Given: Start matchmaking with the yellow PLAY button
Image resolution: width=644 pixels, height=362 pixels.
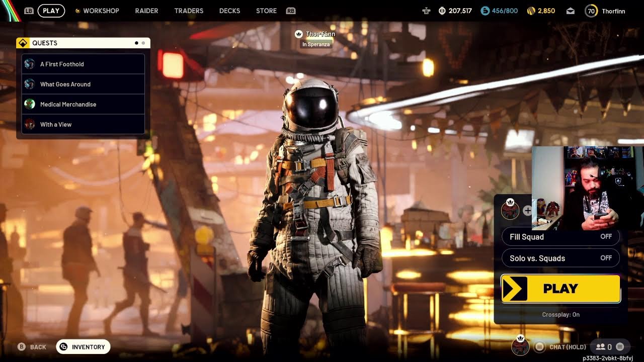Looking at the screenshot, I should click(560, 289).
